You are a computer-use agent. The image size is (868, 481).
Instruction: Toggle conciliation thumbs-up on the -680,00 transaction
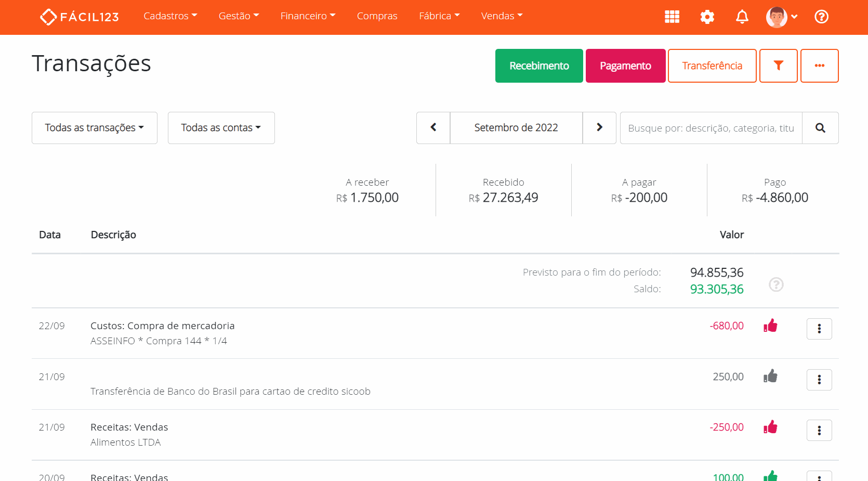coord(770,326)
